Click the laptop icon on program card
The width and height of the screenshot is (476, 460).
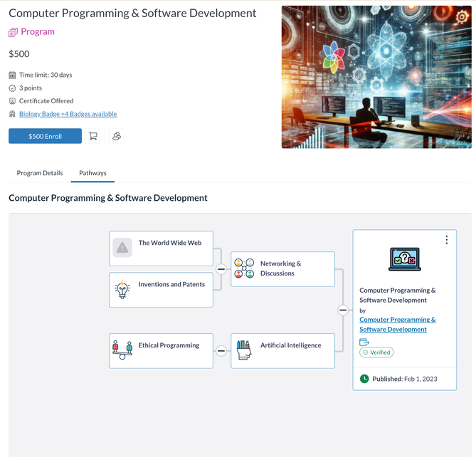(x=404, y=259)
